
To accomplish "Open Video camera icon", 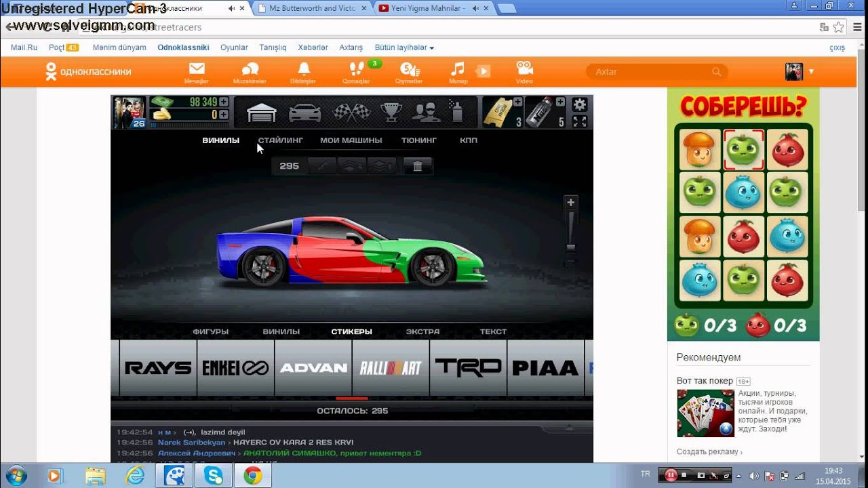I will tap(524, 72).
